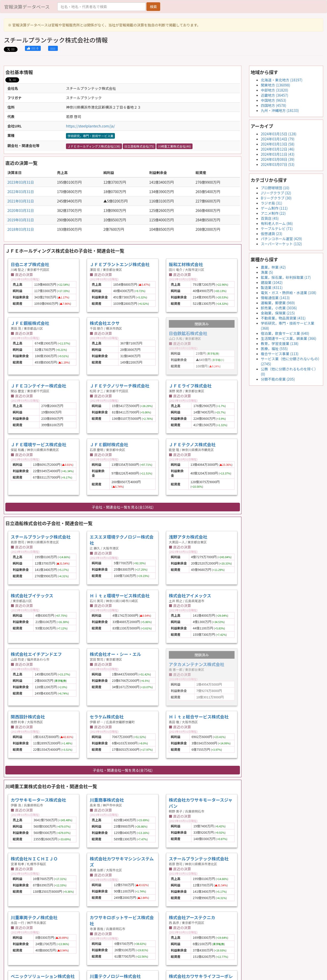The image size is (327, 980).
Task: Open the ＪＦＥ鋼板株式会社 company card
Action: coord(30,323)
